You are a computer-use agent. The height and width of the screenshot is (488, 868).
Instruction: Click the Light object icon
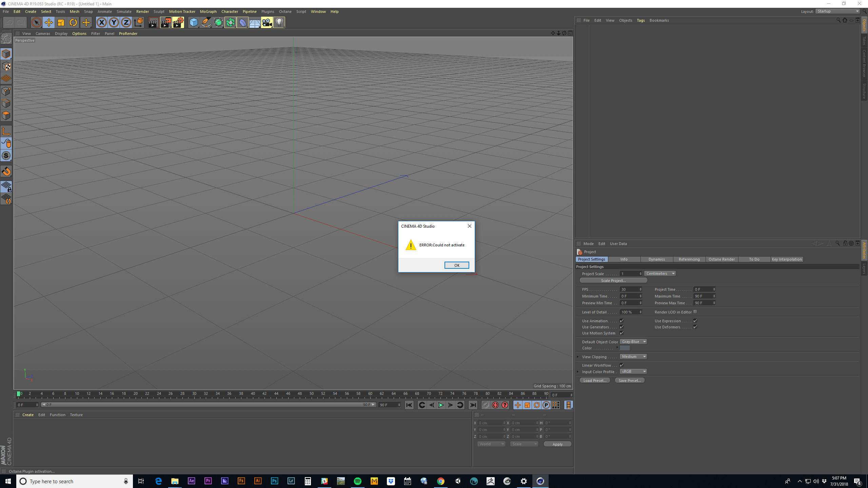click(x=279, y=23)
